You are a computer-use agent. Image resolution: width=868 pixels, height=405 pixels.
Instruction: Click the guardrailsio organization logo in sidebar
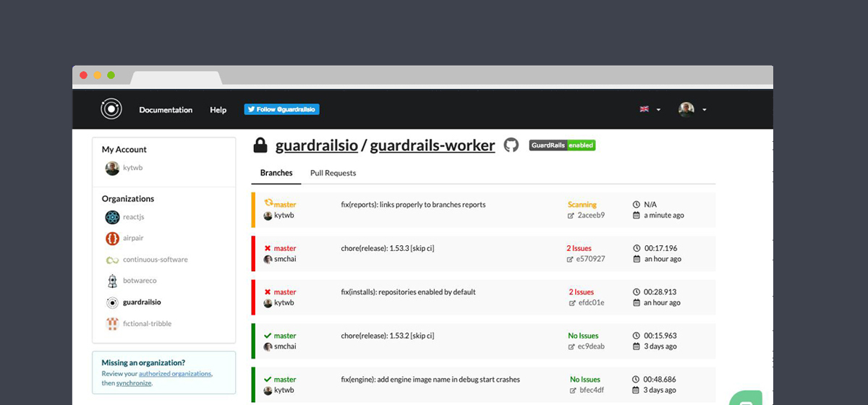(x=112, y=302)
